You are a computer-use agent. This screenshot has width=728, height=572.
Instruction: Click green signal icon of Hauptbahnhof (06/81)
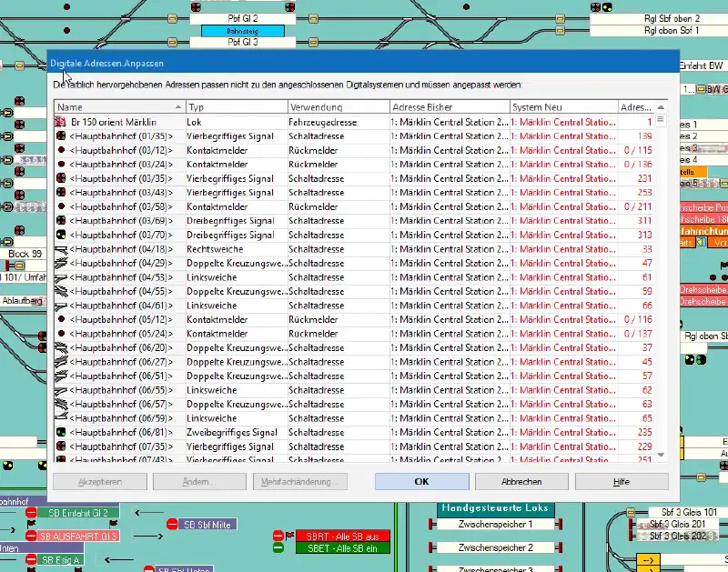pyautogui.click(x=61, y=432)
